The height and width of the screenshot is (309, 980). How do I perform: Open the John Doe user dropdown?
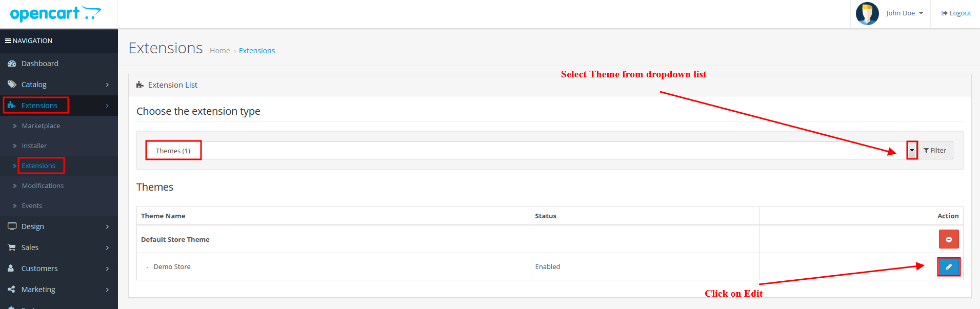(x=905, y=13)
